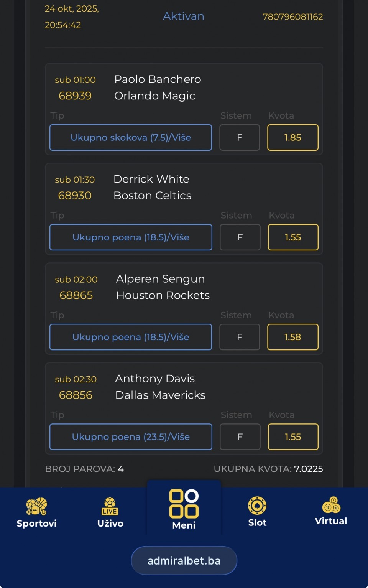Tap Alperen Sengun points tip box
Viewport: 368px width, 588px height.
pos(131,337)
